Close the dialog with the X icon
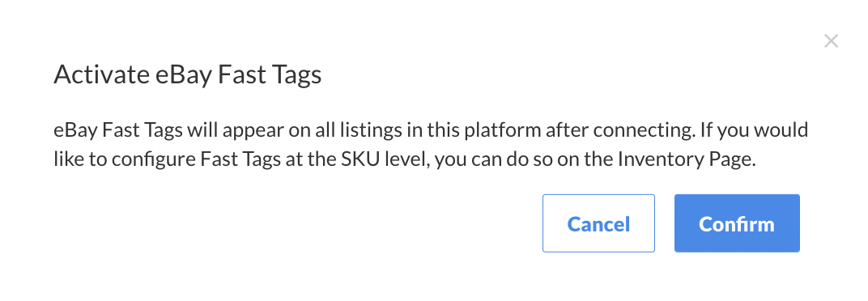868x301 pixels. pos(831,41)
